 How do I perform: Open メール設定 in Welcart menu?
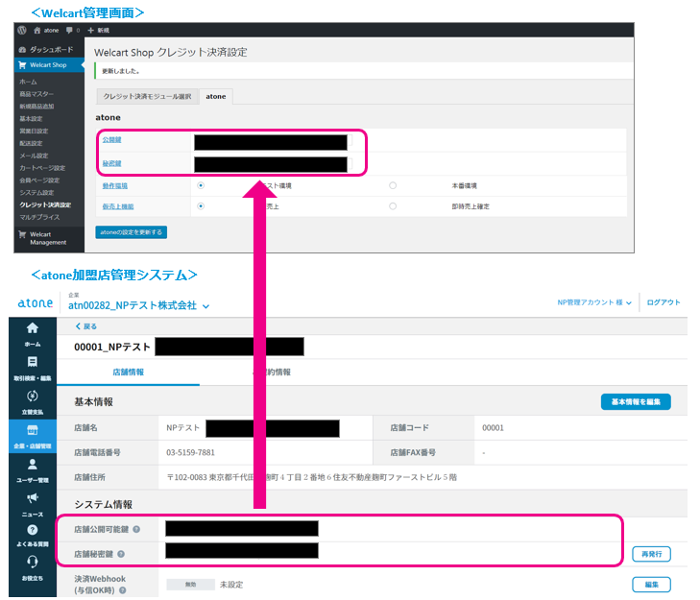(x=34, y=156)
